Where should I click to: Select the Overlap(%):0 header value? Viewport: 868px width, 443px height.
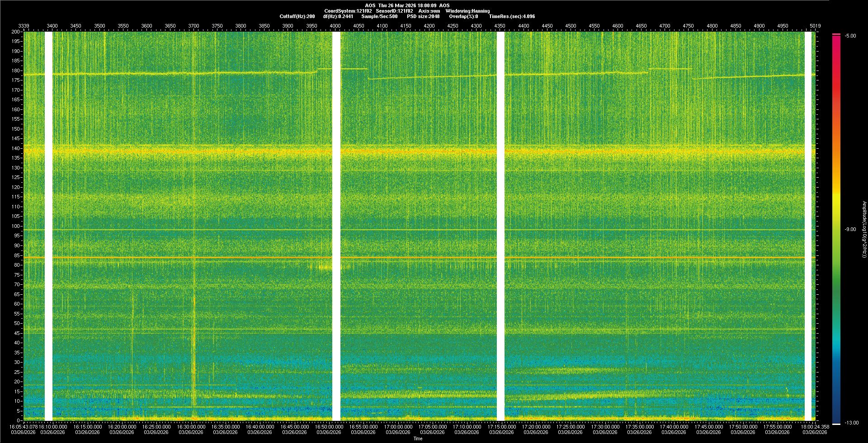pos(463,16)
